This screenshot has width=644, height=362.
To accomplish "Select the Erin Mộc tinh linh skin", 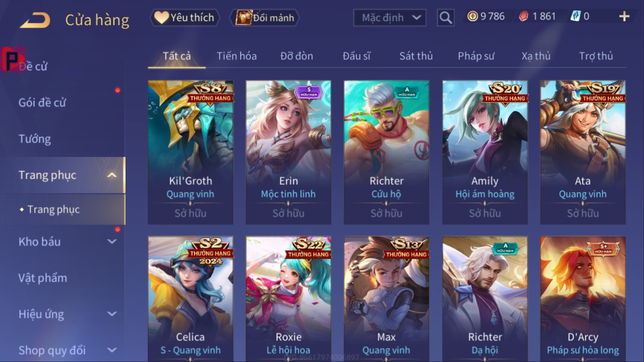I will click(x=288, y=152).
